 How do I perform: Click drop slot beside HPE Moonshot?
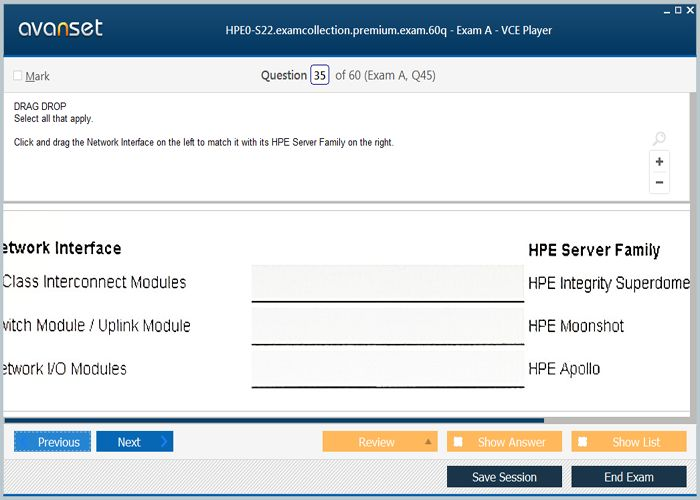coord(388,326)
